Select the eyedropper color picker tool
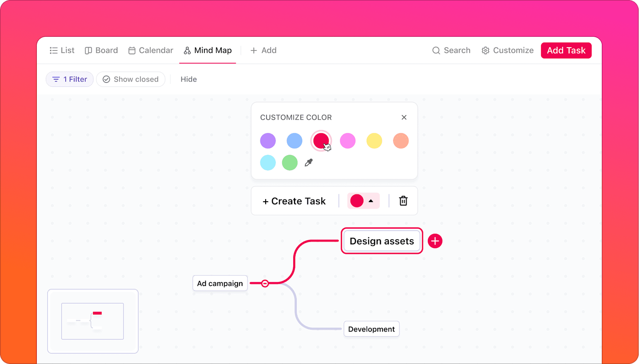The width and height of the screenshot is (639, 364). [308, 162]
